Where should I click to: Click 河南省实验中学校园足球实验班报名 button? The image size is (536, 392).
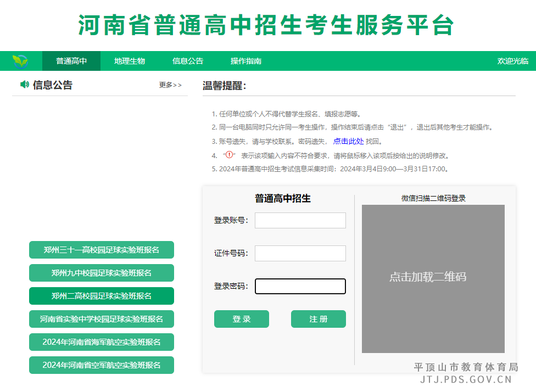(x=101, y=319)
